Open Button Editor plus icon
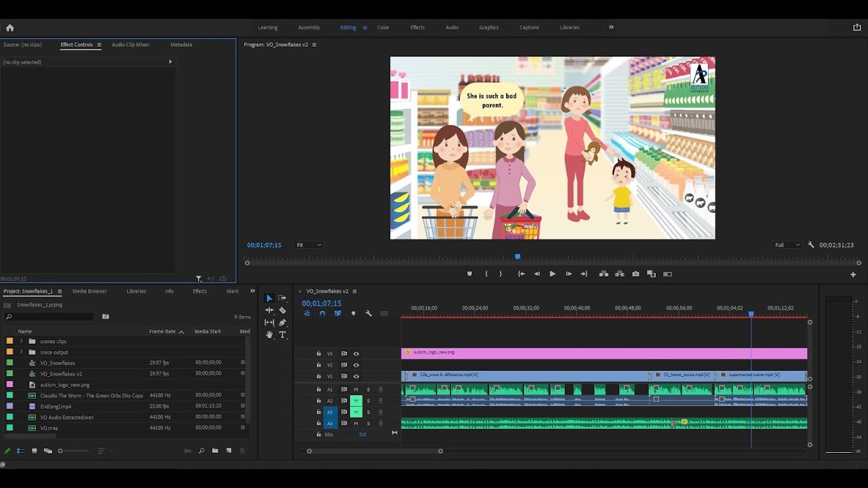 pyautogui.click(x=853, y=274)
